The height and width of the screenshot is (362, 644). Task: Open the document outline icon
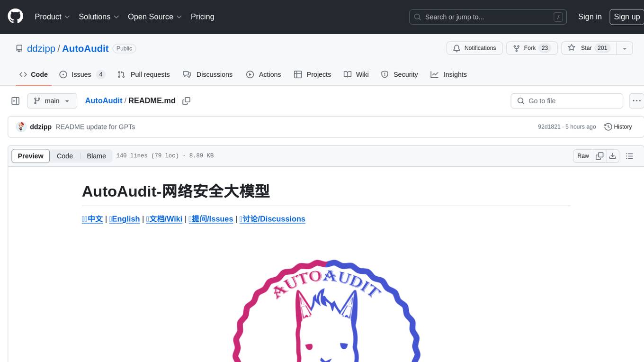coord(629,156)
